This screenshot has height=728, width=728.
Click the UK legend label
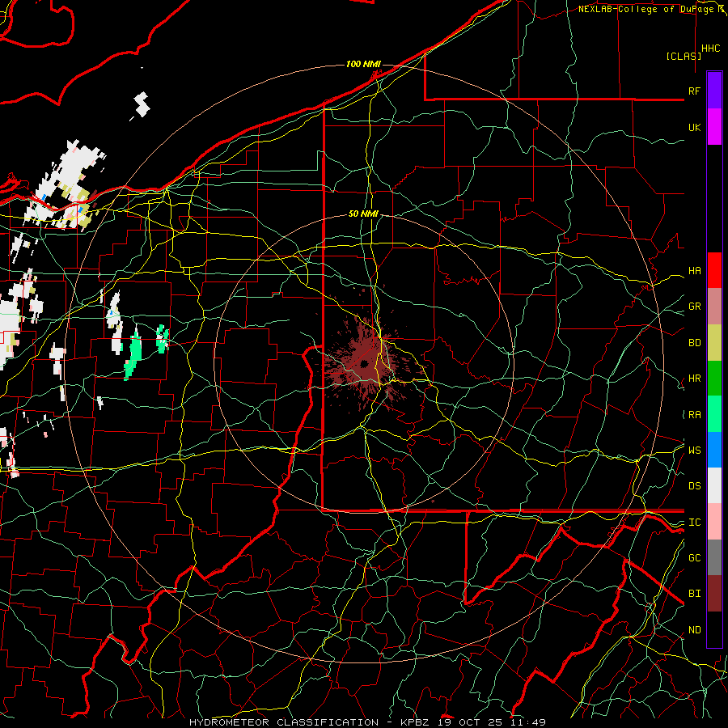pyautogui.click(x=694, y=127)
